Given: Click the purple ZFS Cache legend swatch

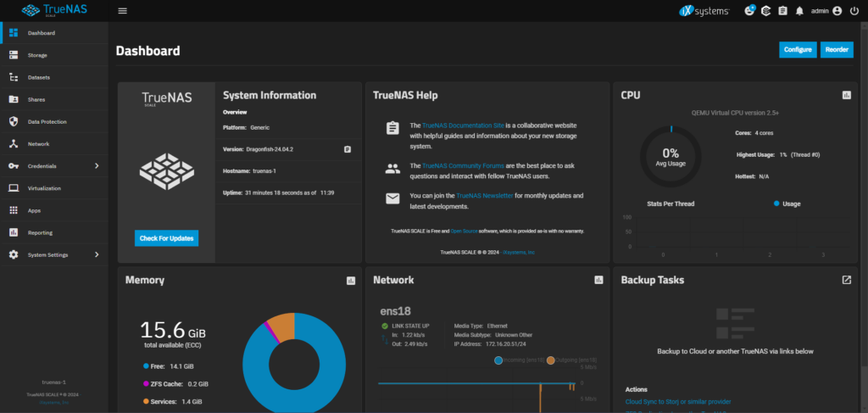Looking at the screenshot, I should click(x=146, y=383).
